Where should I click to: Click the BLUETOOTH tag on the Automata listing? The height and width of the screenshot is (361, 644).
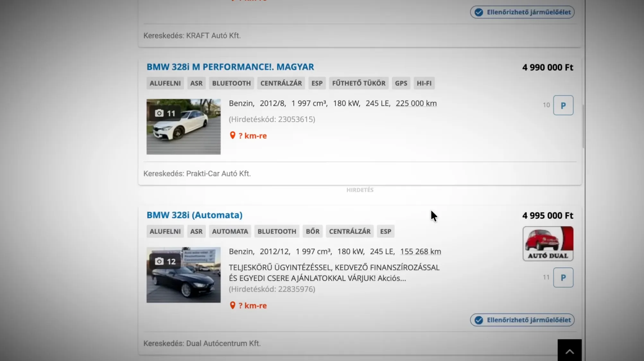(277, 231)
